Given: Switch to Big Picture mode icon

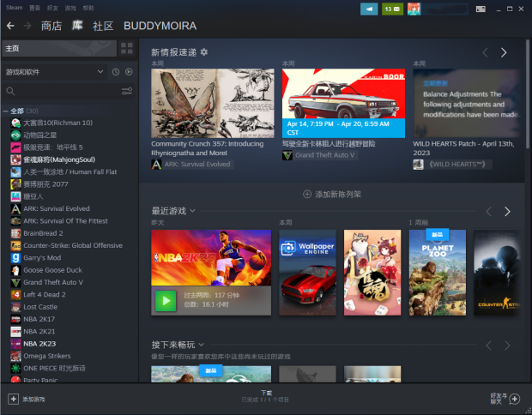Looking at the screenshot, I should 481,9.
